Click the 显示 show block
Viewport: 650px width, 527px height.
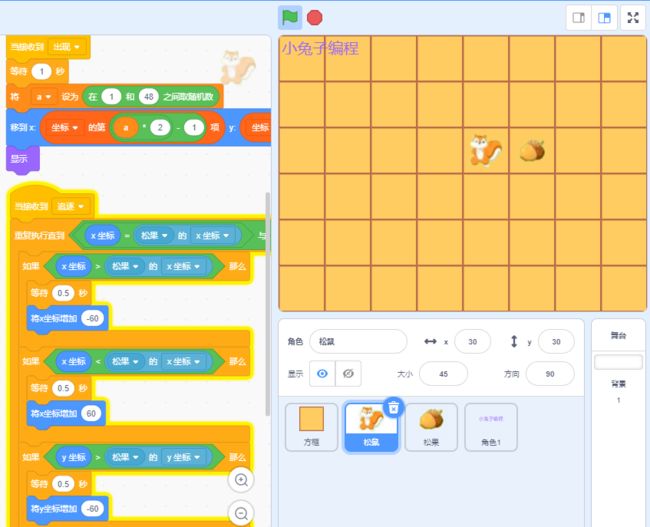click(x=23, y=158)
